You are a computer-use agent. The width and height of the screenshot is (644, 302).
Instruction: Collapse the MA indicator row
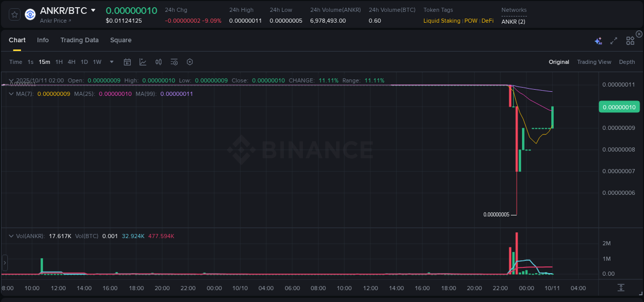point(11,93)
